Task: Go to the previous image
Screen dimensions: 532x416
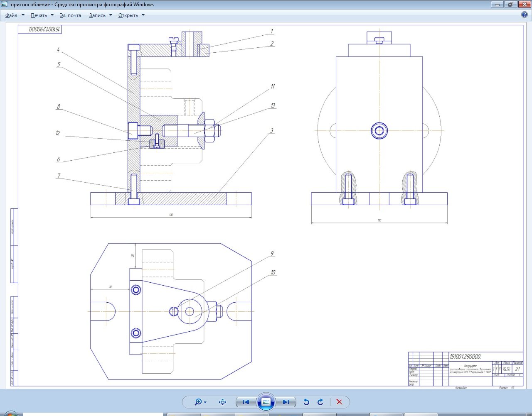Action: (x=246, y=402)
